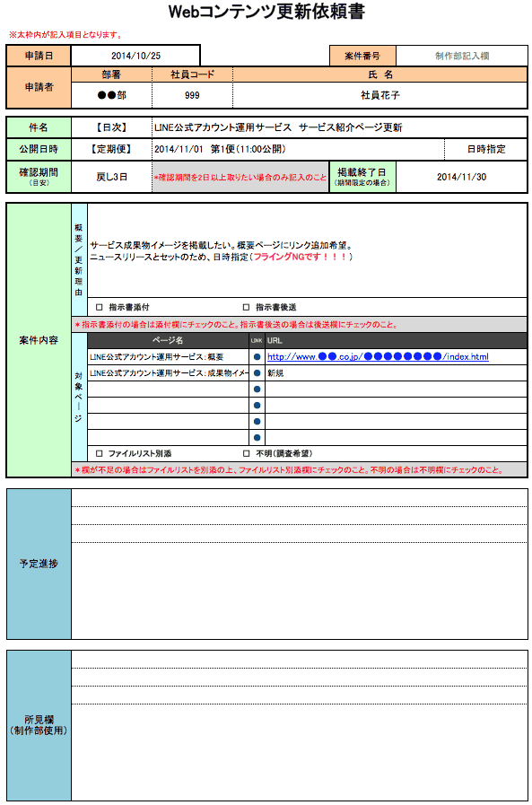The height and width of the screenshot is (805, 532).
Task: Click the 案件番号 label cell
Action: (x=362, y=56)
